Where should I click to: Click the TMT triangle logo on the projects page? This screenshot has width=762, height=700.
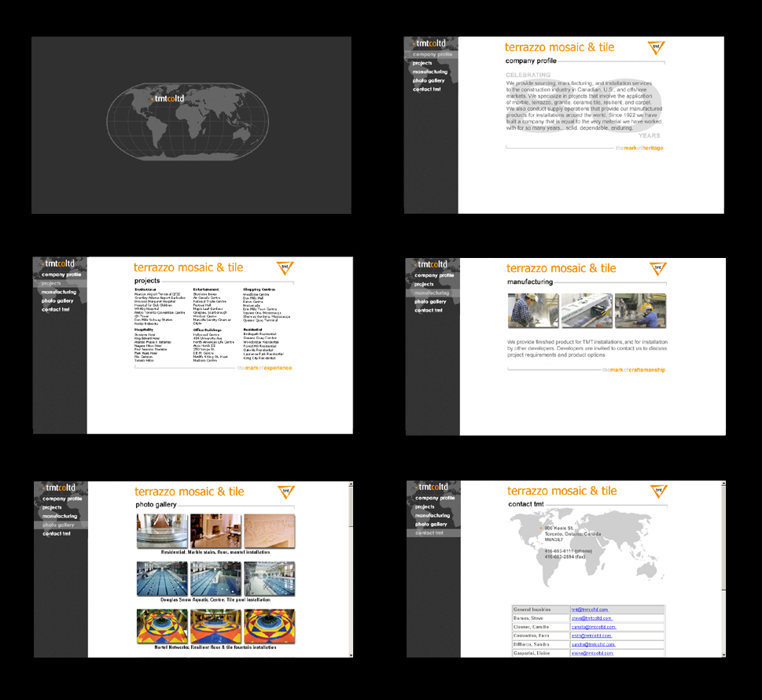coord(285,268)
